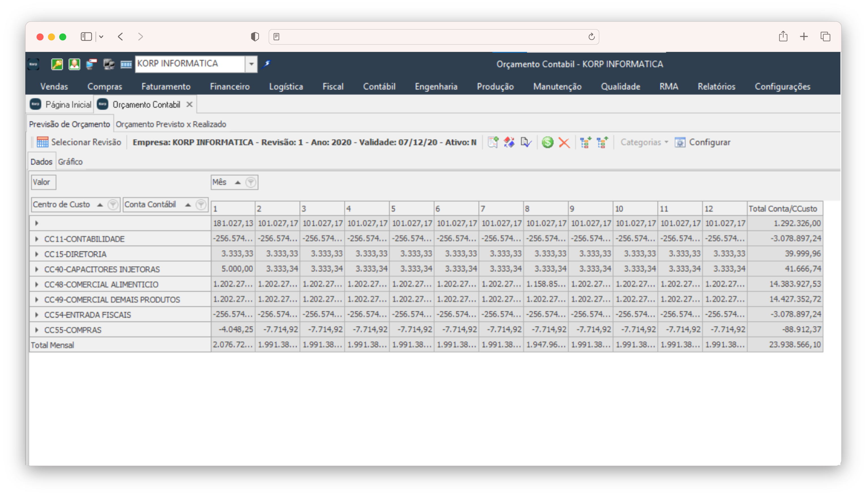Click the document with green plus icon
Screen dimensions: 868x496
[493, 142]
